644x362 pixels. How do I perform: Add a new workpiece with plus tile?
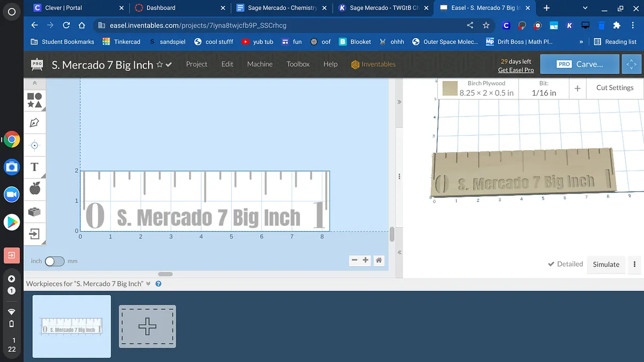coord(148,327)
